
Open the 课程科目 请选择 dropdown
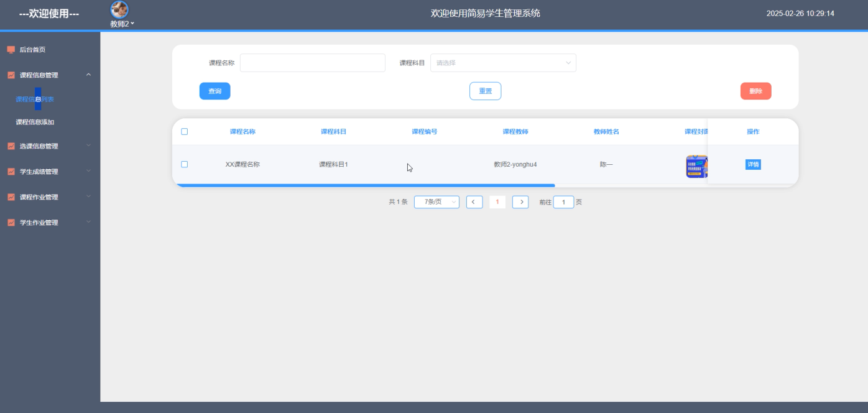(503, 63)
